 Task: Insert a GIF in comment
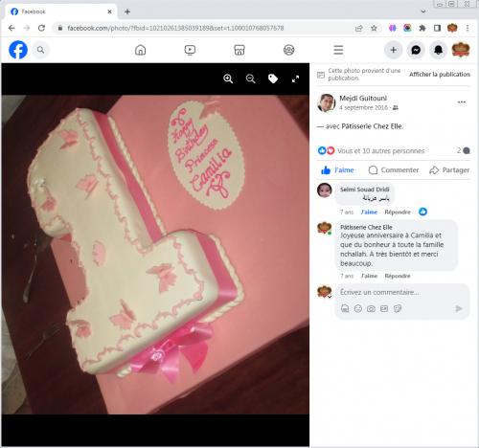click(x=384, y=308)
